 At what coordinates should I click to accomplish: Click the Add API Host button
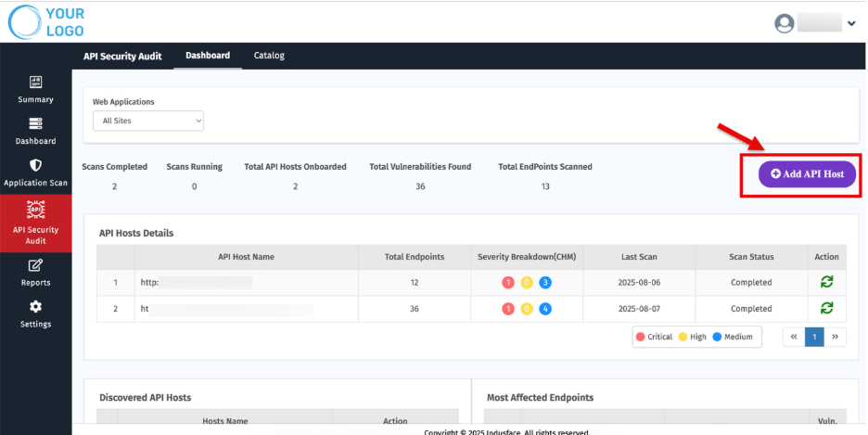(x=807, y=173)
